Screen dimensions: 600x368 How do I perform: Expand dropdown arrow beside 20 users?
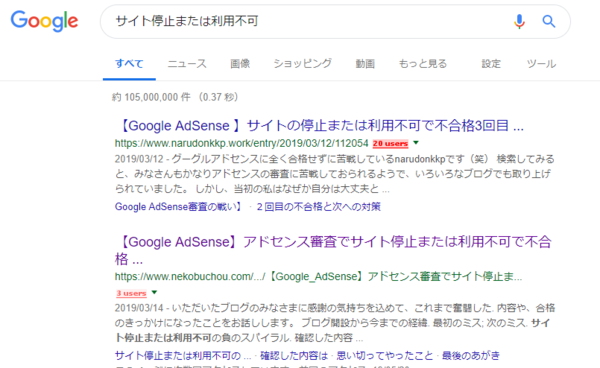click(x=416, y=143)
